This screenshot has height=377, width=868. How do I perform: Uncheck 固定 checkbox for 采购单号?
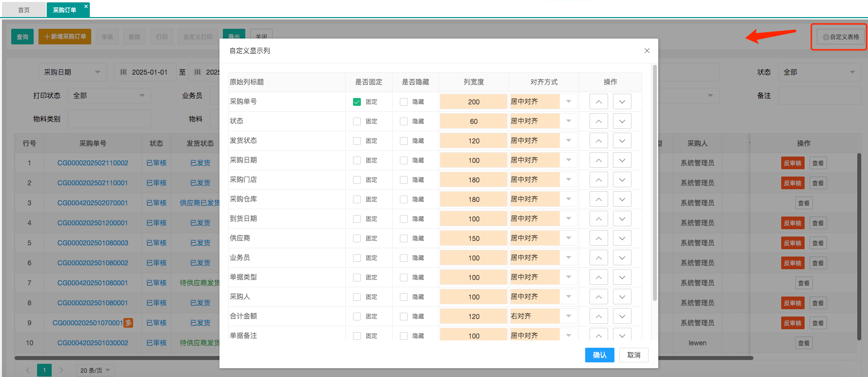point(357,102)
